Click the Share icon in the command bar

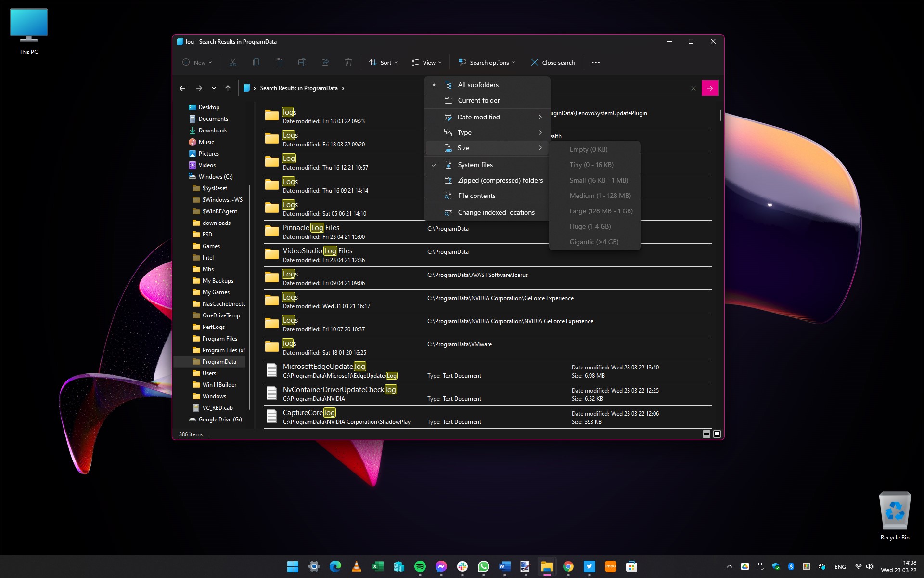pos(325,62)
